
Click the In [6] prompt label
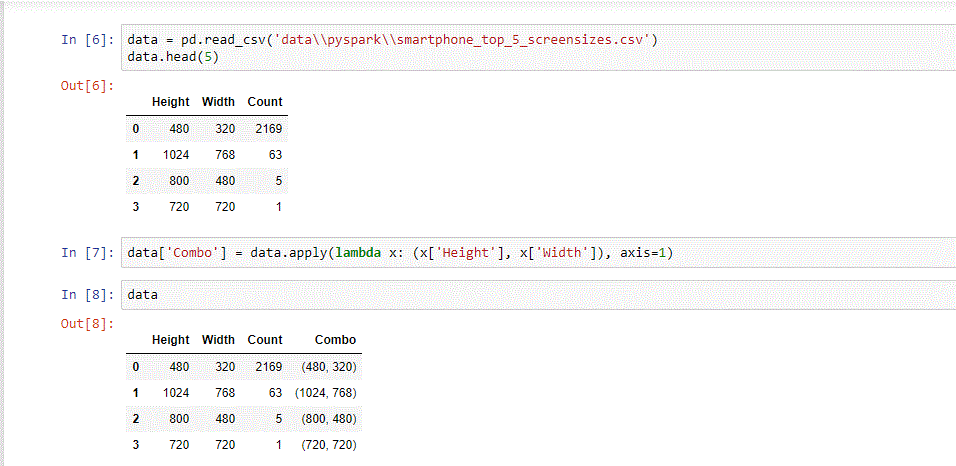pos(88,40)
